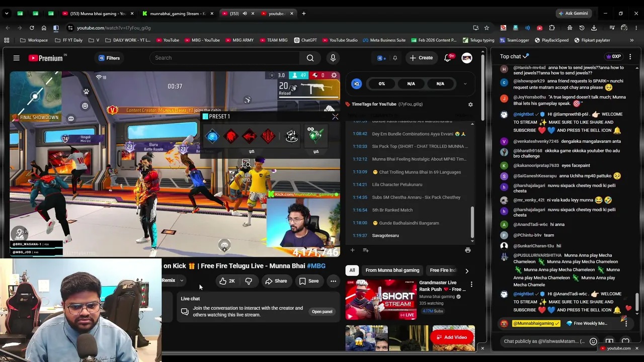Ask Gemini in the browser

click(573, 14)
